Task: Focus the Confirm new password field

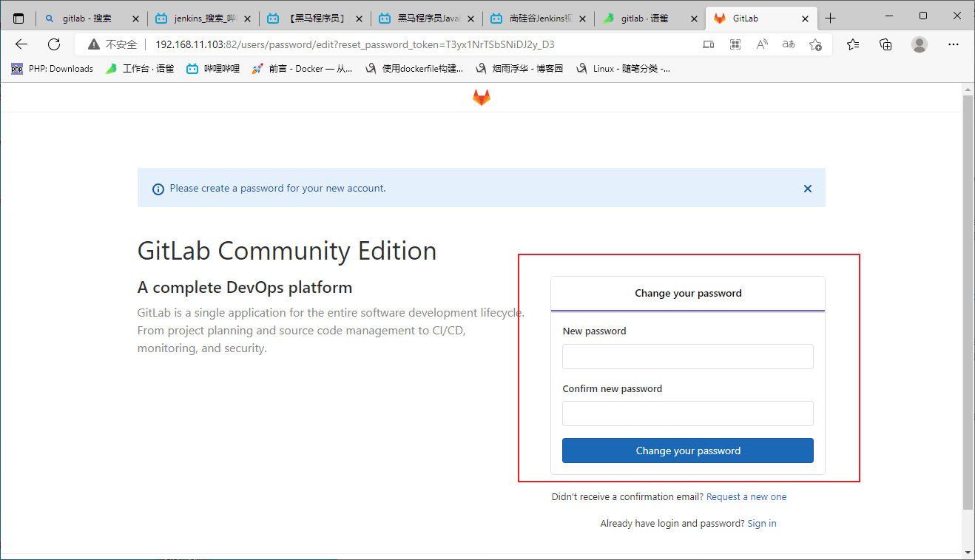Action: pos(688,414)
